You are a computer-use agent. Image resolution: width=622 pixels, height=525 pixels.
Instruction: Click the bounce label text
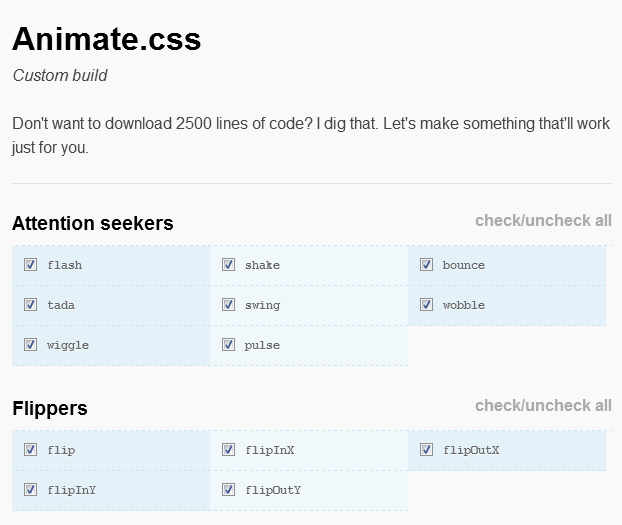point(464,265)
